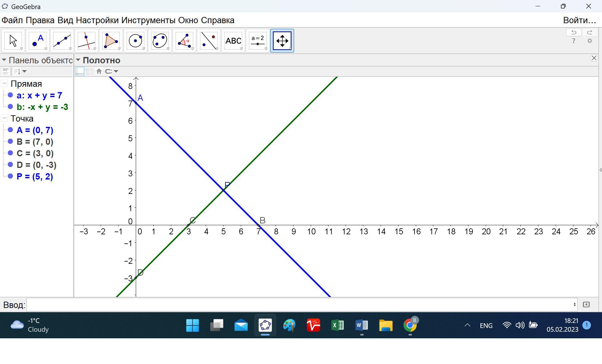
Task: Click the Войти... sign-in link
Action: pos(579,20)
